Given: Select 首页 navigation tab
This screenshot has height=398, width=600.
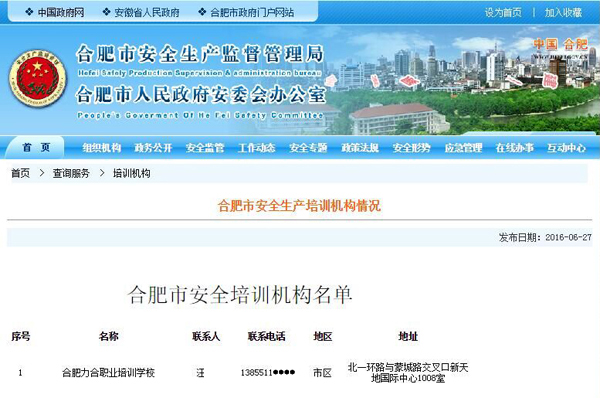Looking at the screenshot, I should pos(36,147).
